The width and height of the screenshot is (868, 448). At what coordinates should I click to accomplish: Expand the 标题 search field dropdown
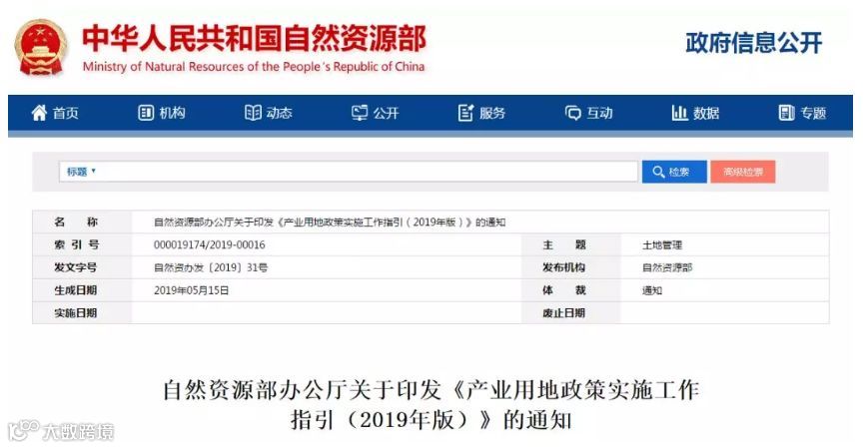tap(81, 172)
